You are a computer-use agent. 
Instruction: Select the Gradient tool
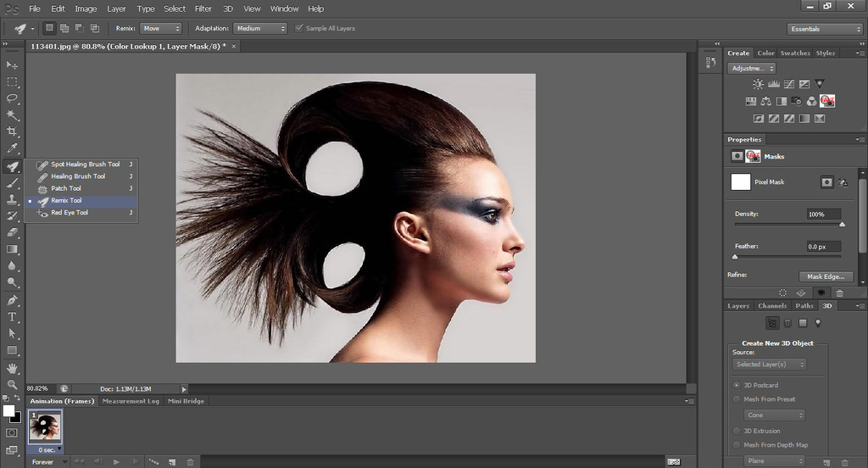tap(12, 249)
